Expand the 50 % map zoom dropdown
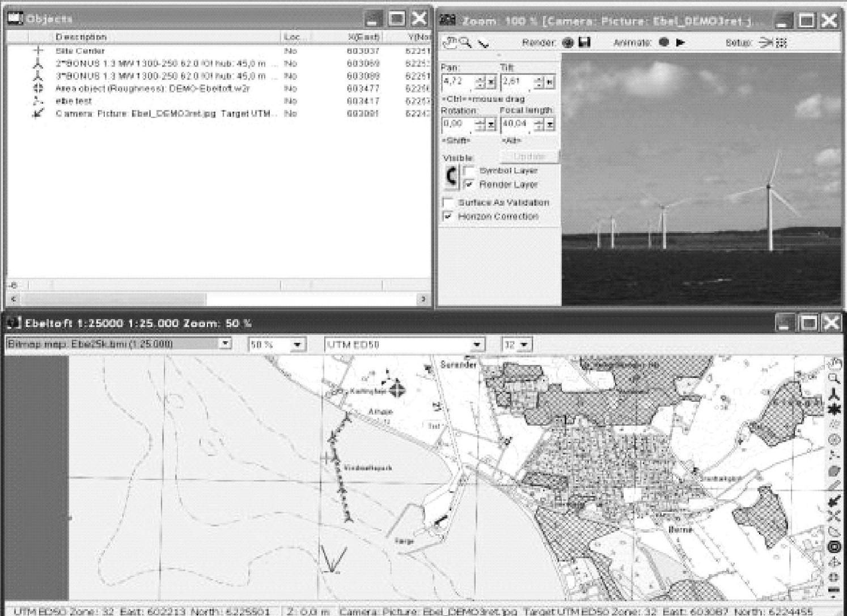 297,345
